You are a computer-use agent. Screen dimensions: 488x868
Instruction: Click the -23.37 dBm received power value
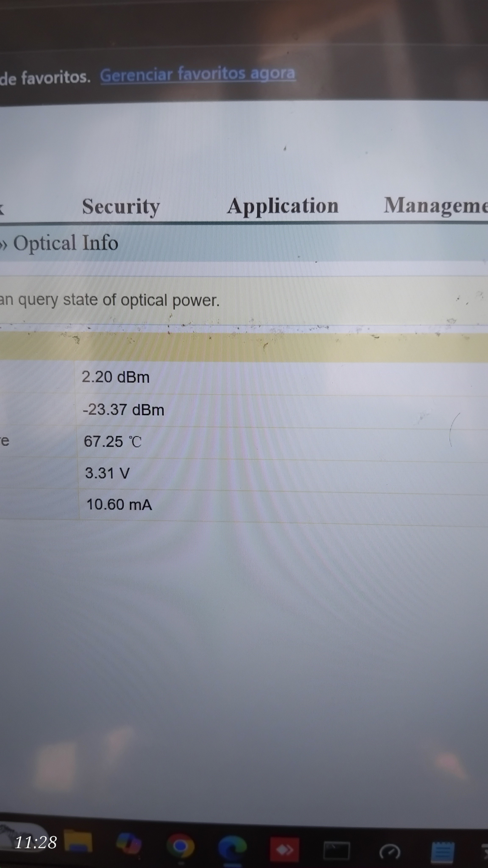tap(123, 410)
